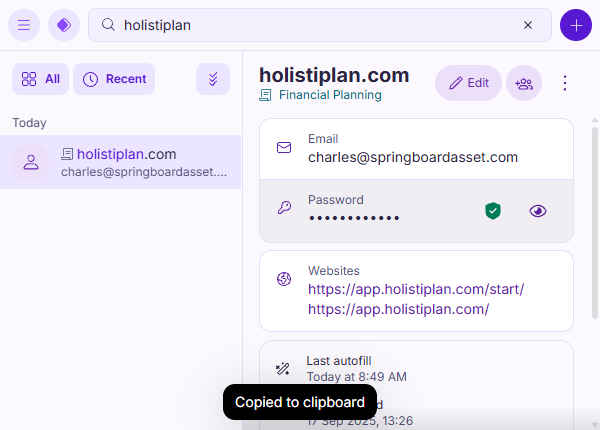This screenshot has height=430, width=600.
Task: Click the Proton Pass vault diamond icon
Action: coord(64,25)
